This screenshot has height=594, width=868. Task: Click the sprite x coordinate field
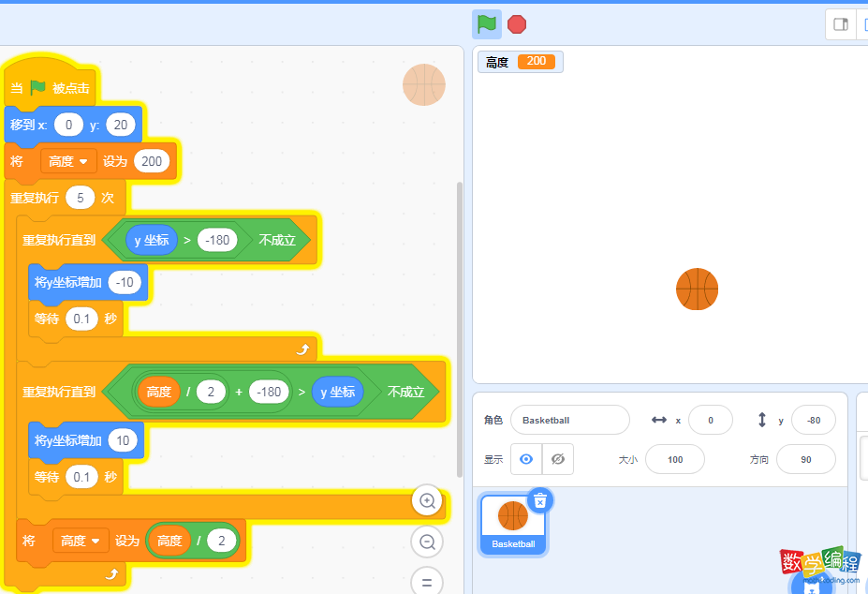click(x=710, y=420)
